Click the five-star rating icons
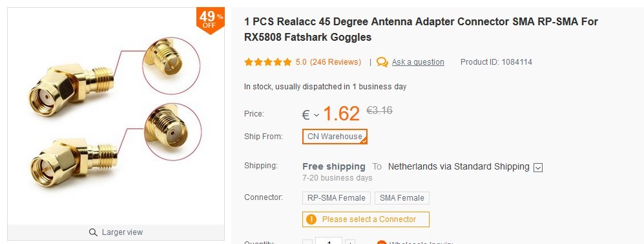The height and width of the screenshot is (244, 644). coord(268,62)
